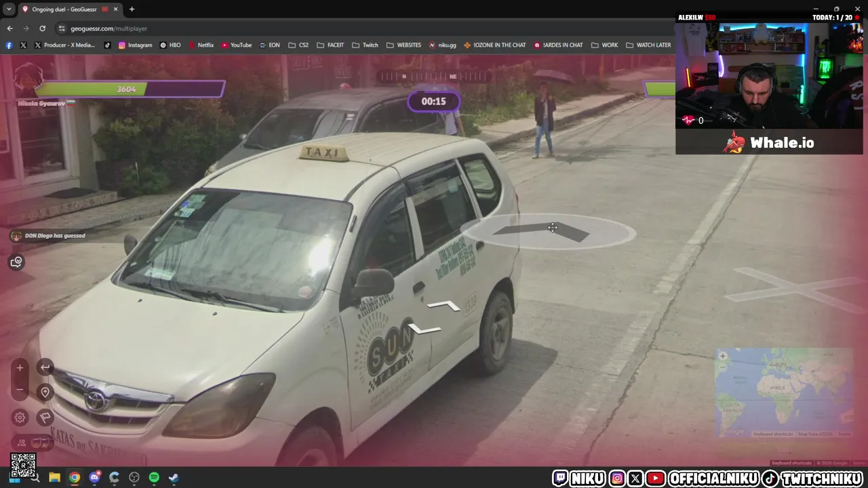Open the Instagram bookmark
The height and width of the screenshot is (488, 868).
tap(135, 45)
